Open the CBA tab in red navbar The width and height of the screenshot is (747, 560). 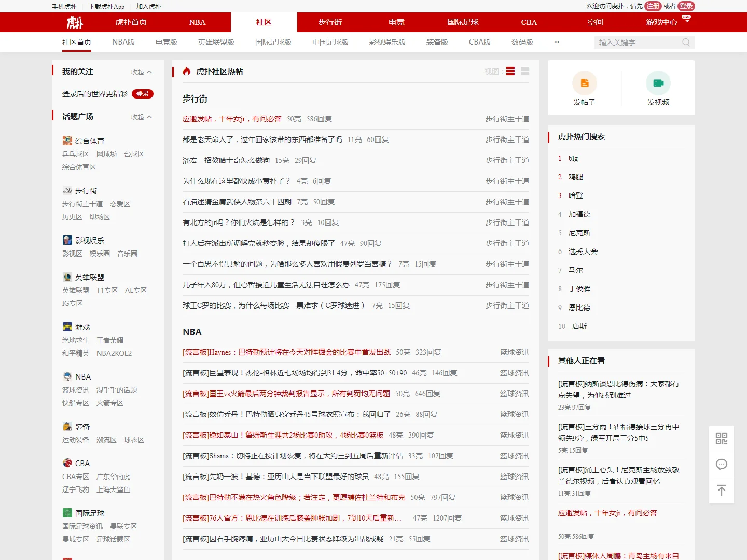click(x=529, y=22)
